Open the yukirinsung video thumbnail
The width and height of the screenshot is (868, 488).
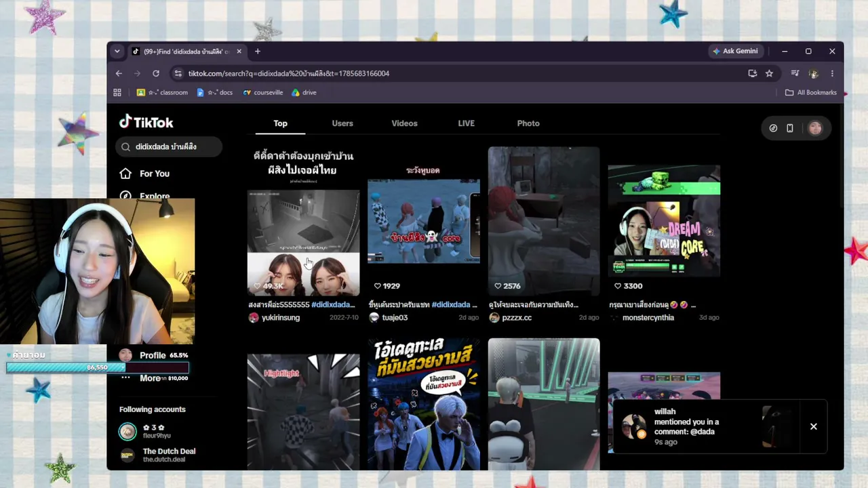pos(303,221)
